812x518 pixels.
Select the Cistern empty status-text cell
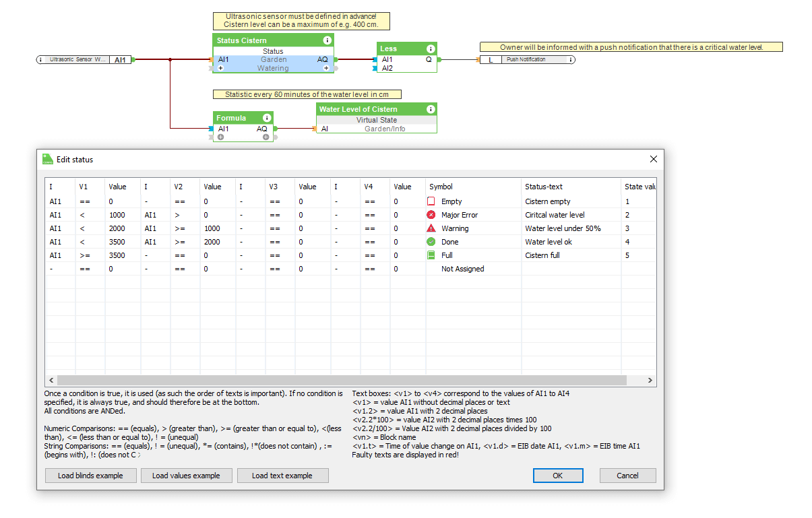coord(549,201)
